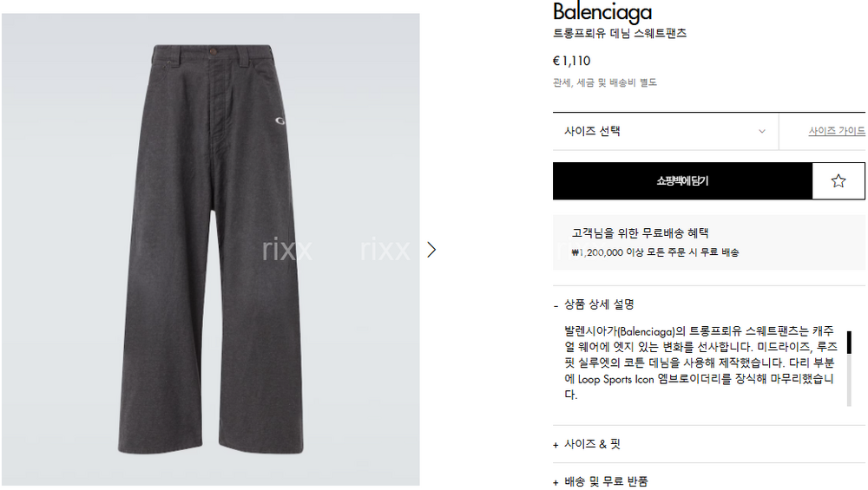This screenshot has width=868, height=490.
Task: Click the plus icon beside 배송 및 무료 반품
Action: tap(556, 483)
